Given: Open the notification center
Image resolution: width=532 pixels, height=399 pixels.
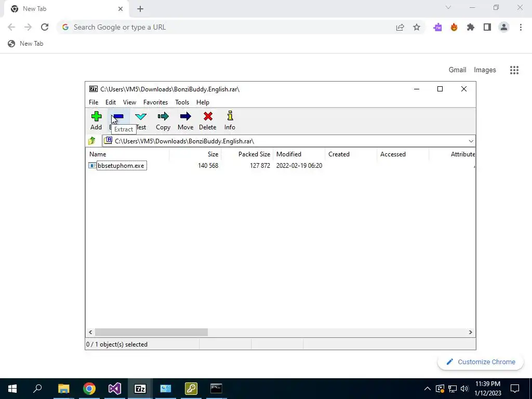Looking at the screenshot, I should pos(515,389).
